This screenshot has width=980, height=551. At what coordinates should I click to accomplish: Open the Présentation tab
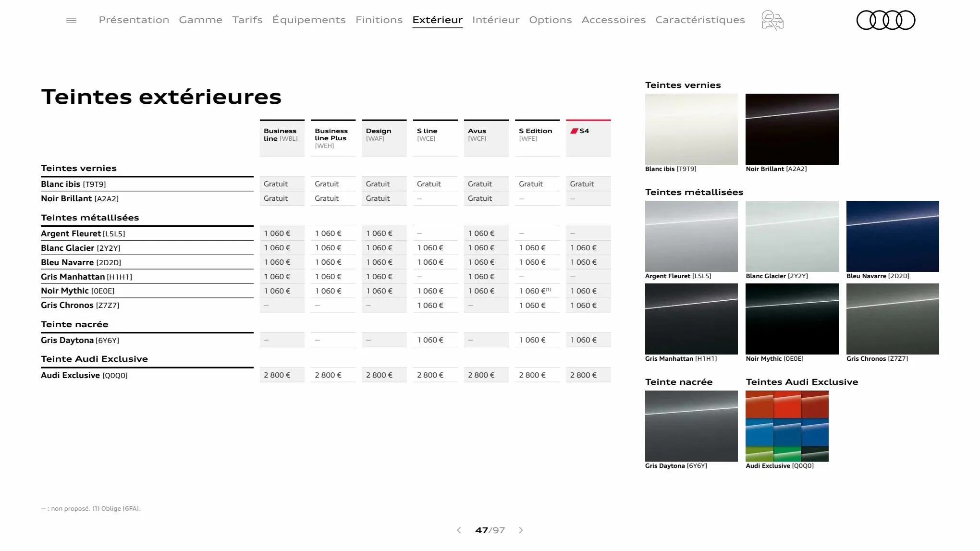click(x=134, y=20)
